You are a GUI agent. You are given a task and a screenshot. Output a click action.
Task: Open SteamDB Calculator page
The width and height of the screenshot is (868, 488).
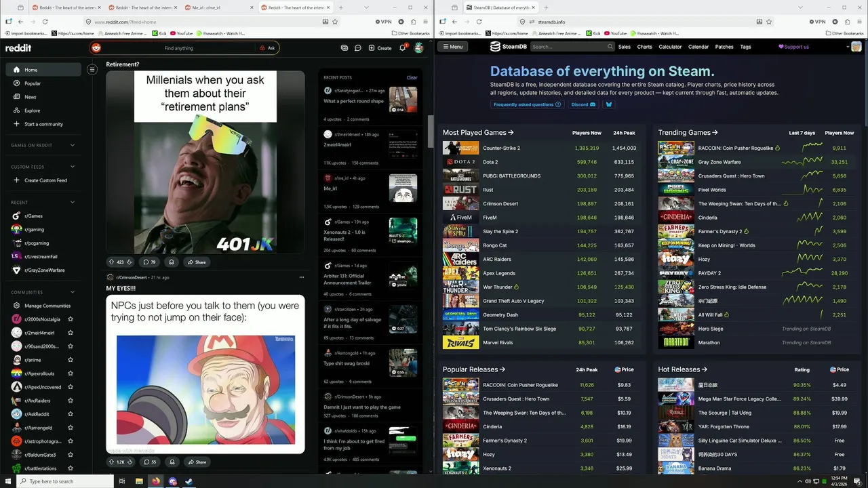click(670, 47)
